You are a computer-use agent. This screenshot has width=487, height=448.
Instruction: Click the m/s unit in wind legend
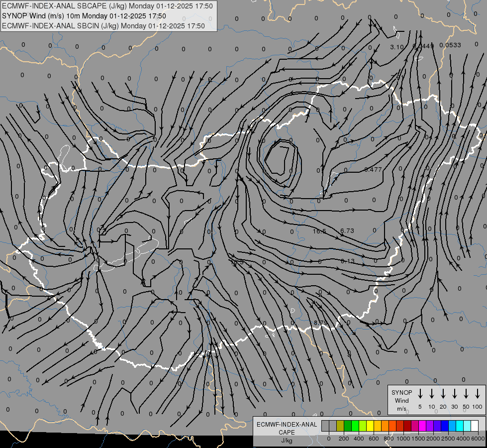click(x=401, y=409)
